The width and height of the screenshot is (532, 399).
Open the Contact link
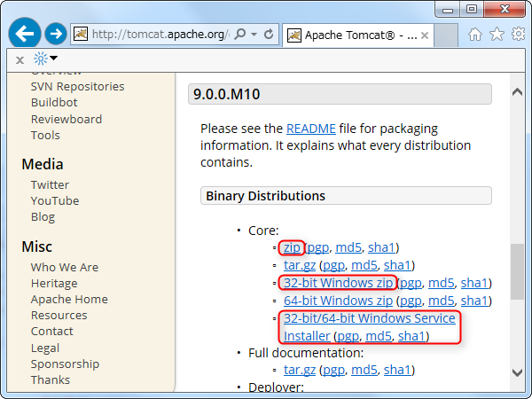pos(52,331)
